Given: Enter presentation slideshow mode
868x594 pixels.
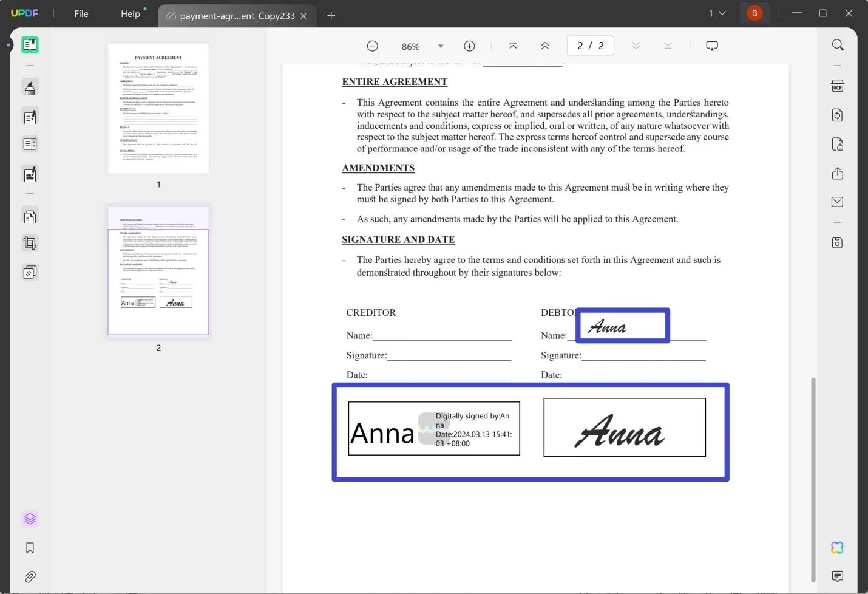Looking at the screenshot, I should pyautogui.click(x=711, y=45).
